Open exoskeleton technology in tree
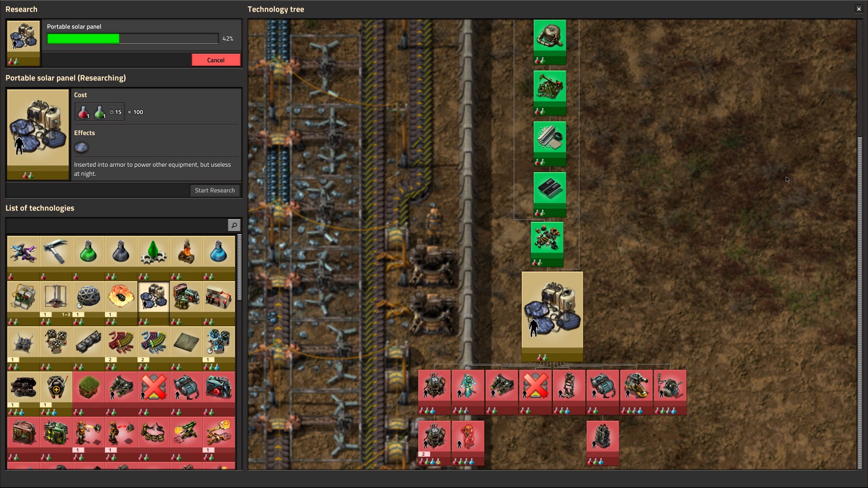The width and height of the screenshot is (868, 488). (569, 388)
